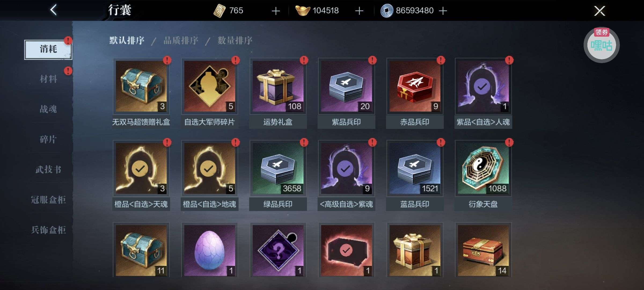Viewport: 644px width, 290px height.
Task: Open the 兵饰盒柜 sidebar category
Action: coord(48,230)
